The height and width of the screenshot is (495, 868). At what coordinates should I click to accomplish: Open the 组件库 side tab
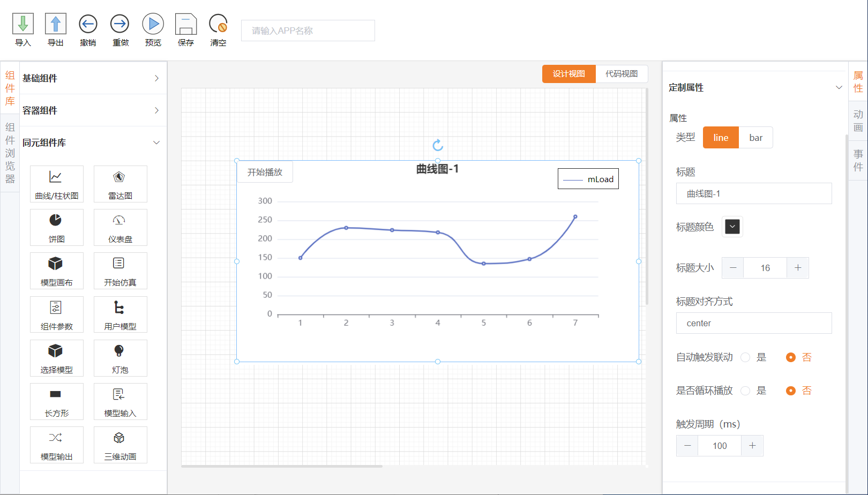pos(10,88)
